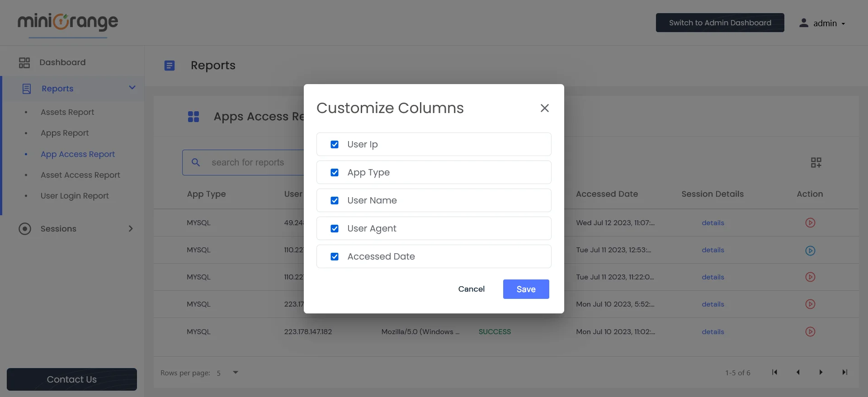
Task: Click the Session Details column header
Action: click(712, 194)
